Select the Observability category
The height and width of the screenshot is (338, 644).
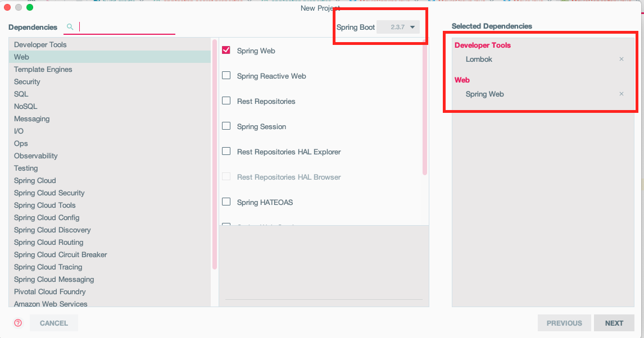(110, 156)
